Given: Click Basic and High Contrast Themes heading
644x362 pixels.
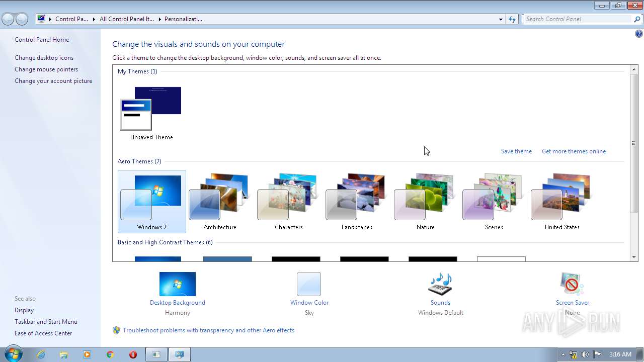Looking at the screenshot, I should (165, 242).
